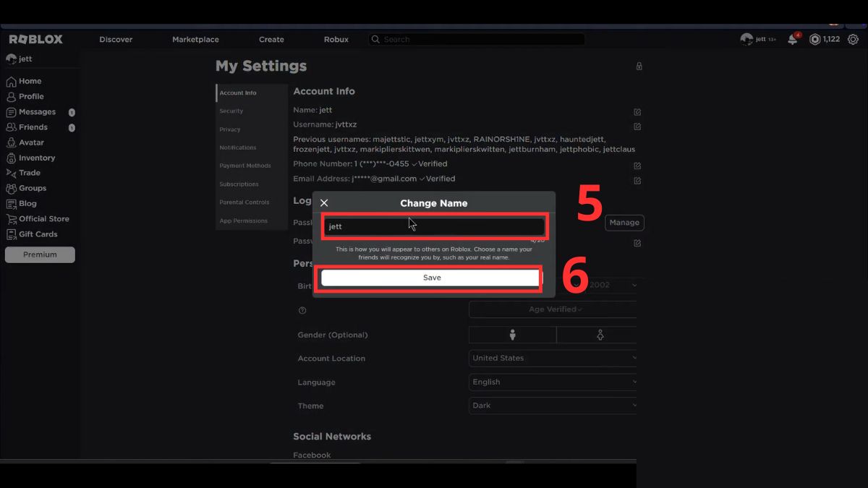Click the search magnifier icon

click(x=375, y=39)
